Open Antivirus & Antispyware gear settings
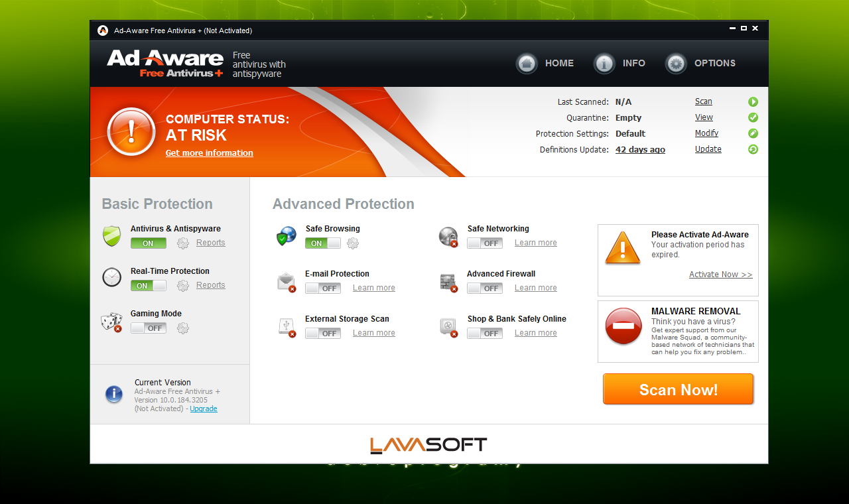 pos(183,243)
